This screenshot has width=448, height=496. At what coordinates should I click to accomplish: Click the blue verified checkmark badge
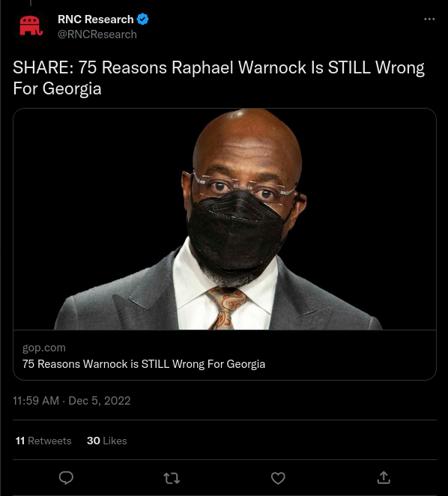coord(142,19)
